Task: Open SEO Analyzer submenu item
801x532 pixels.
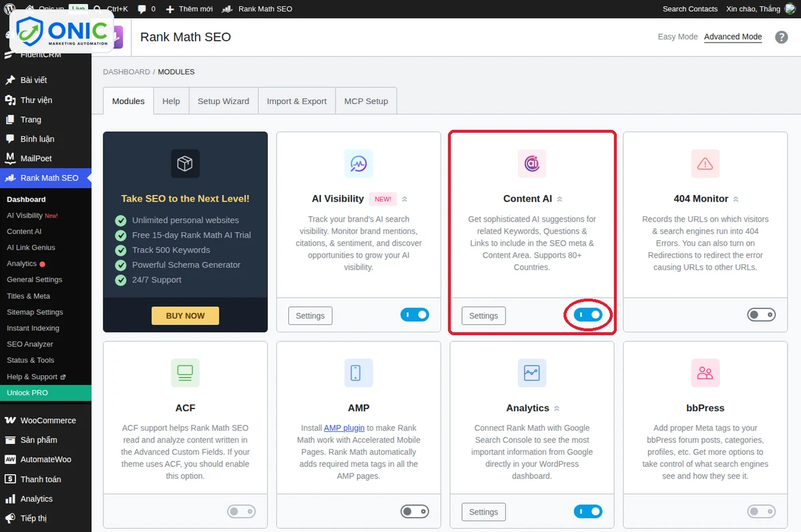Action: coord(30,344)
